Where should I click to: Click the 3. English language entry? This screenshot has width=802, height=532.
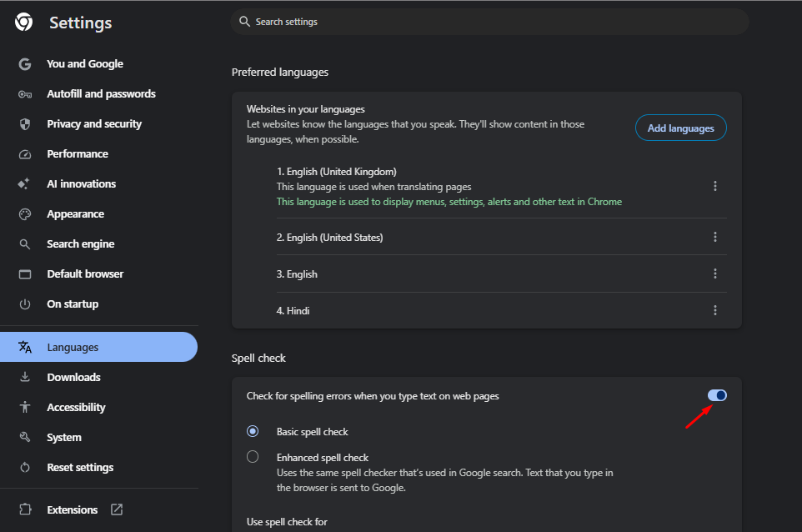point(297,274)
